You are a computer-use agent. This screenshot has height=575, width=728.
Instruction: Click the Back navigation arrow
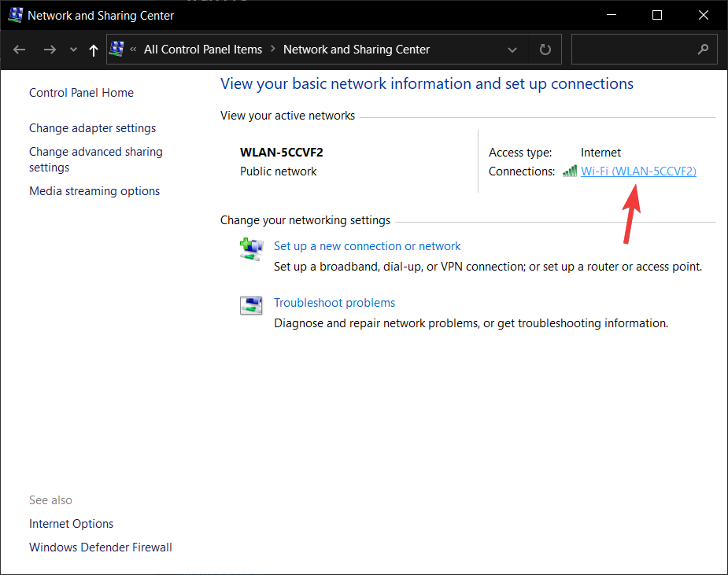[19, 50]
